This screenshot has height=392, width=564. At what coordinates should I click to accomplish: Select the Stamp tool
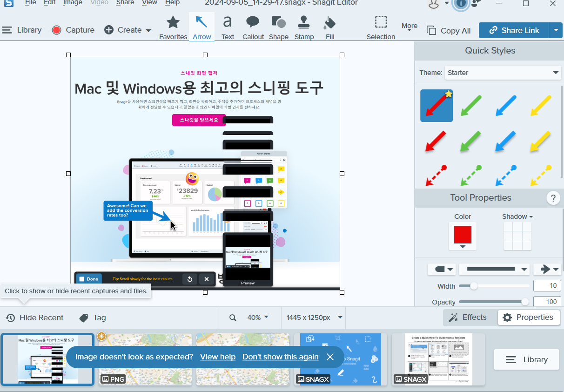pyautogui.click(x=304, y=27)
